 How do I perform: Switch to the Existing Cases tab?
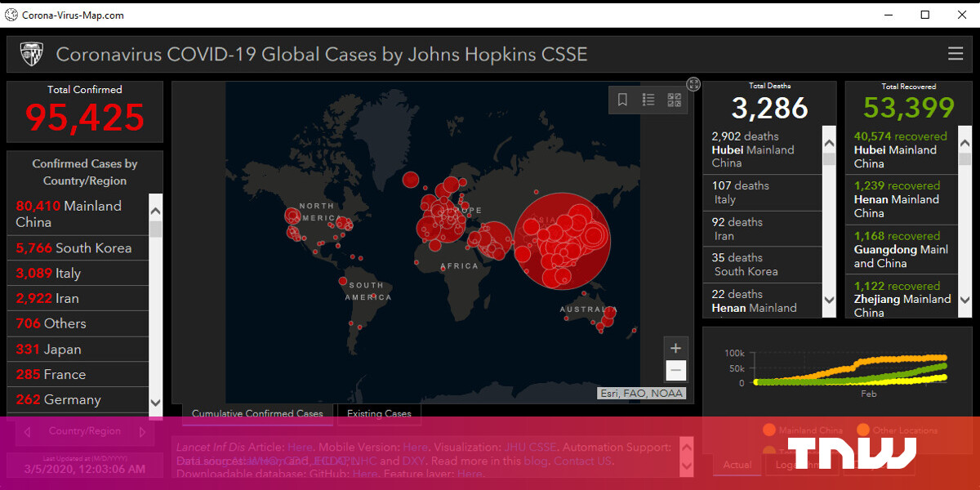[379, 413]
